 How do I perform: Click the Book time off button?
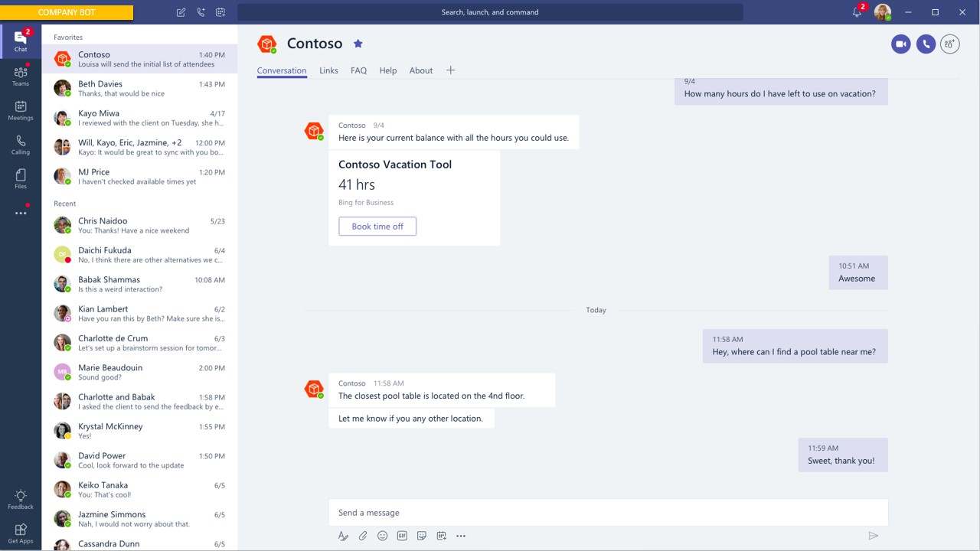(377, 227)
